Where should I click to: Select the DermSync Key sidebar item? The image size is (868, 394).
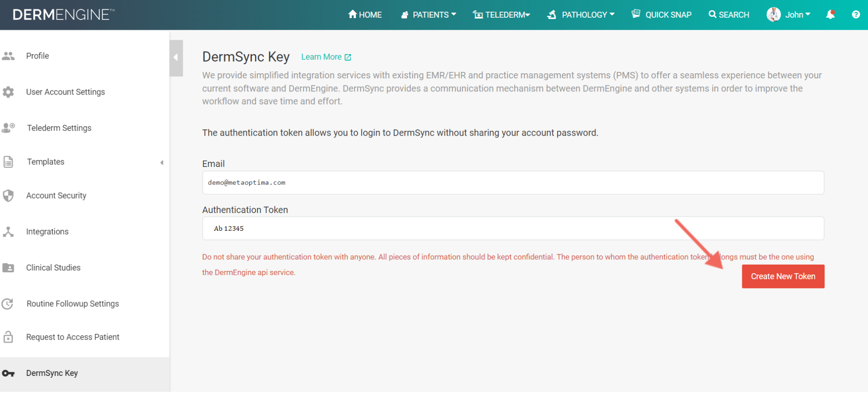[85, 374]
